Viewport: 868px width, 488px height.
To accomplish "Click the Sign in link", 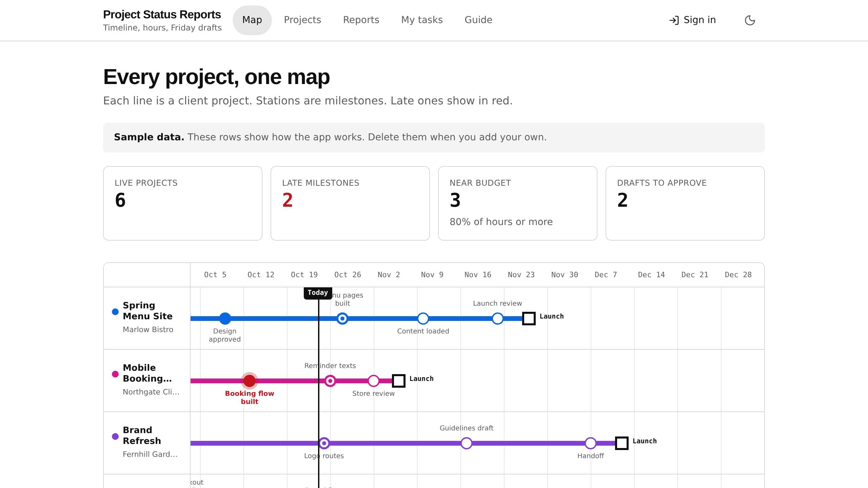I will (693, 20).
